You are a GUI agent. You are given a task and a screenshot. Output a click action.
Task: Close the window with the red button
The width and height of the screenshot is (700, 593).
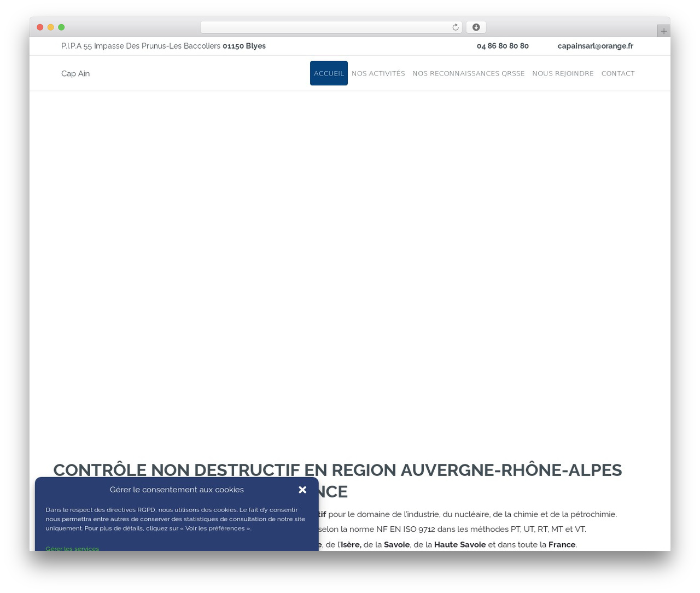pyautogui.click(x=40, y=27)
